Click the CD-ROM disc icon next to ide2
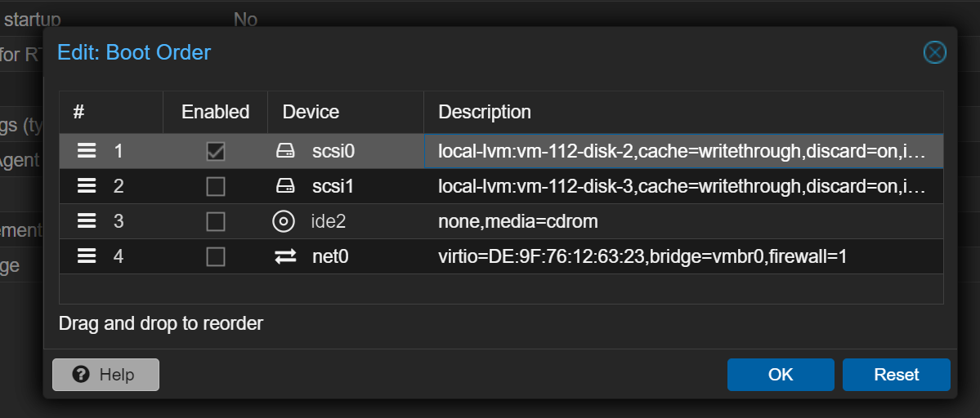This screenshot has height=418, width=980. 284,221
